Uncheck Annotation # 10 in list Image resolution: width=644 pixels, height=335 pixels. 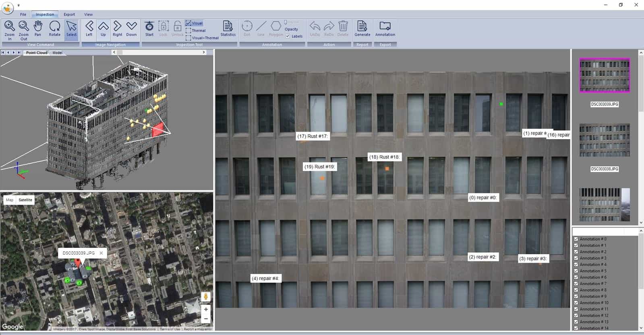576,303
